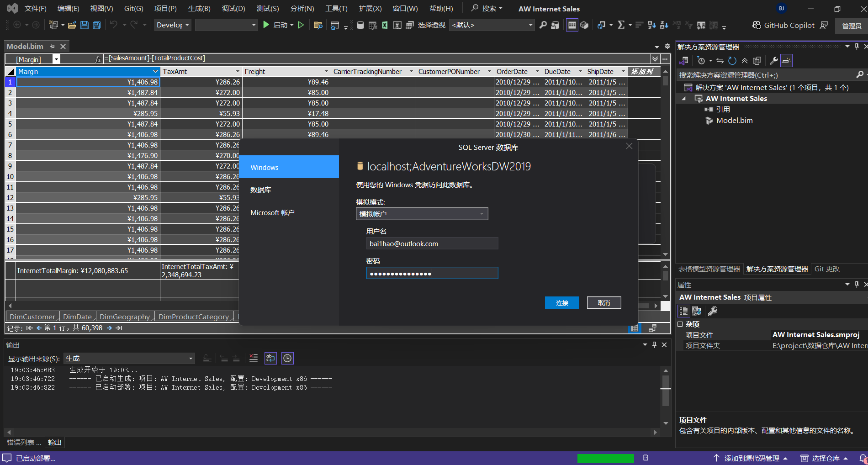
Task: Open the Margin column filter dropdown
Action: [x=155, y=71]
